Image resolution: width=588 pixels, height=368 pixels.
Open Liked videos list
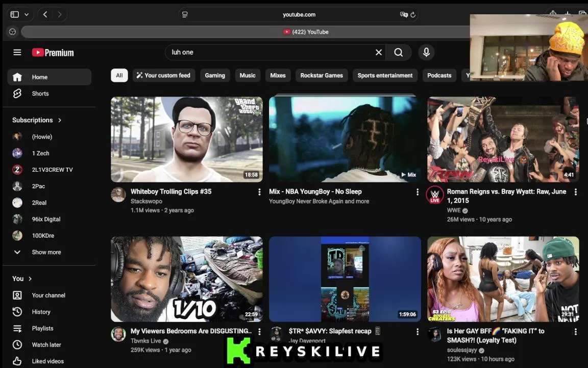coord(49,361)
